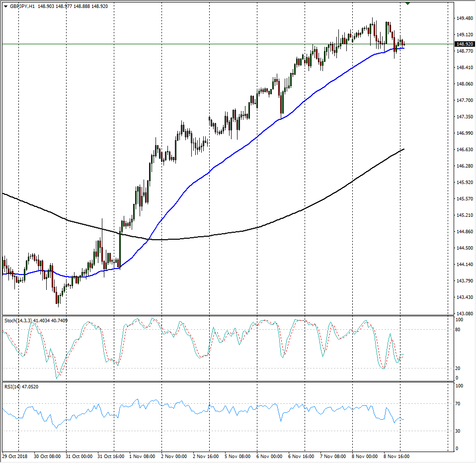The height and width of the screenshot is (463, 476).
Task: Click the 6 Nov 00:00 time label
Action: click(270, 456)
